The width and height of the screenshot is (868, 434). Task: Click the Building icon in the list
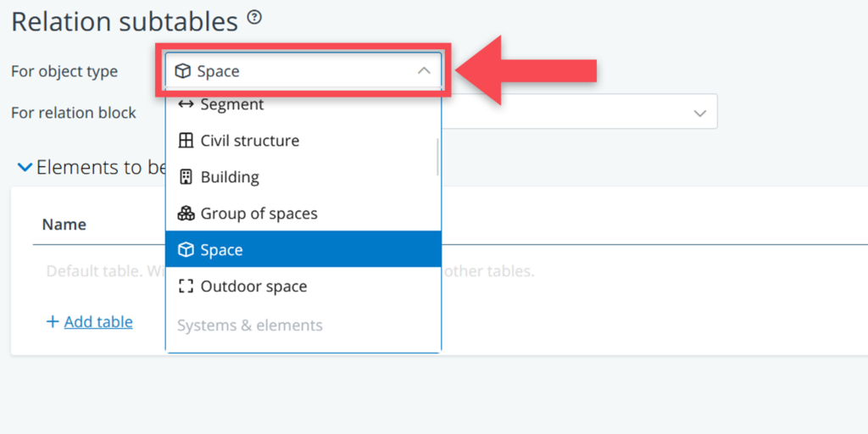(x=186, y=177)
